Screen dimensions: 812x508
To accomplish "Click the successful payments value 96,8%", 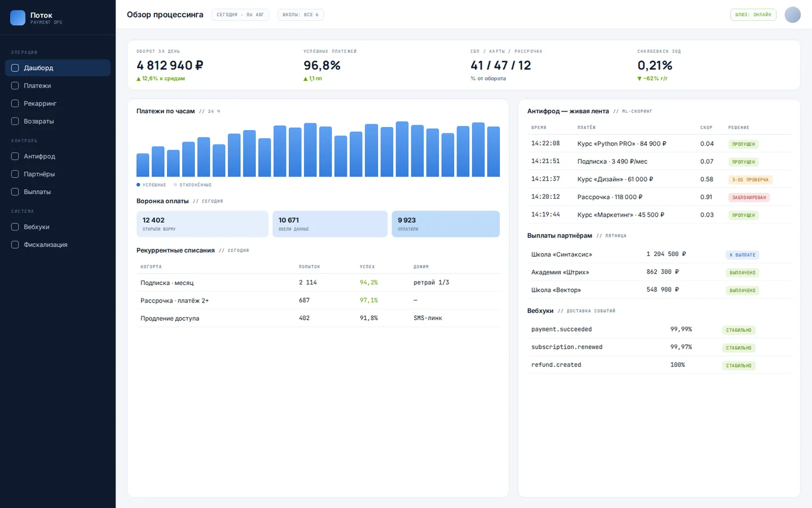I will click(x=322, y=66).
